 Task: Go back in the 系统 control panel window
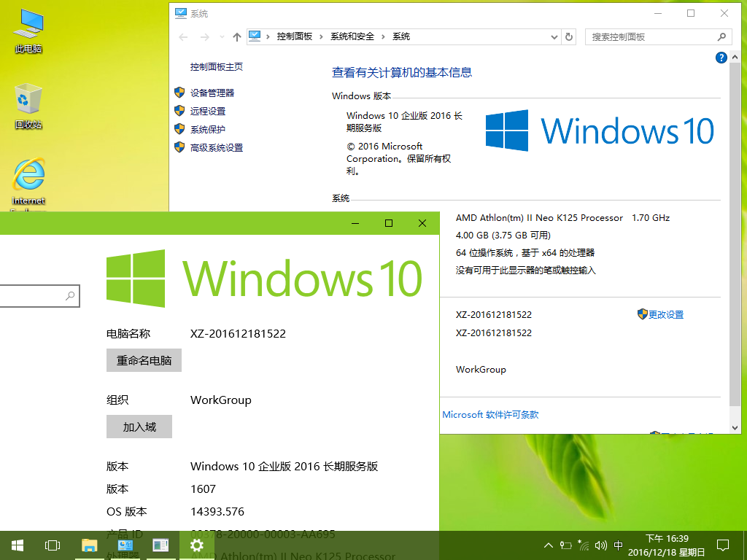(x=183, y=36)
